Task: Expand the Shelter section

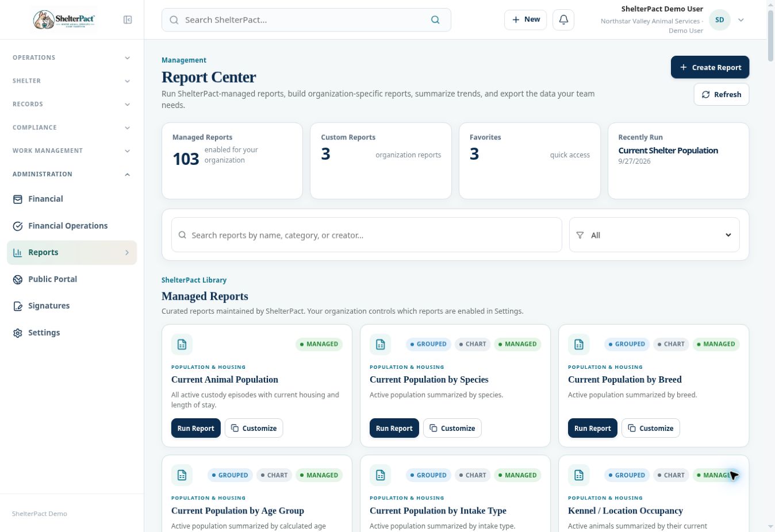Action: coord(72,81)
